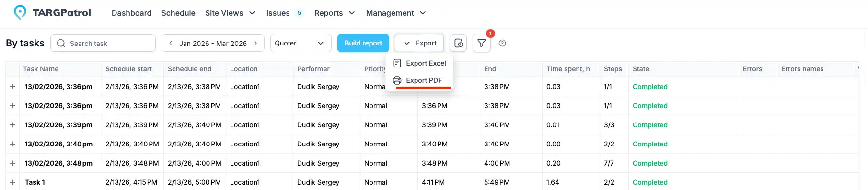The image size is (868, 190).
Task: Click the 0.20 time spent value
Action: point(554,163)
